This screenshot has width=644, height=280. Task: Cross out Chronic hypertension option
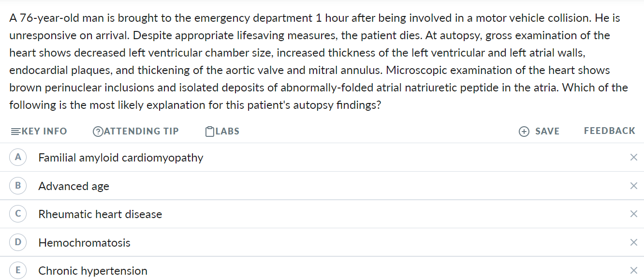click(634, 270)
